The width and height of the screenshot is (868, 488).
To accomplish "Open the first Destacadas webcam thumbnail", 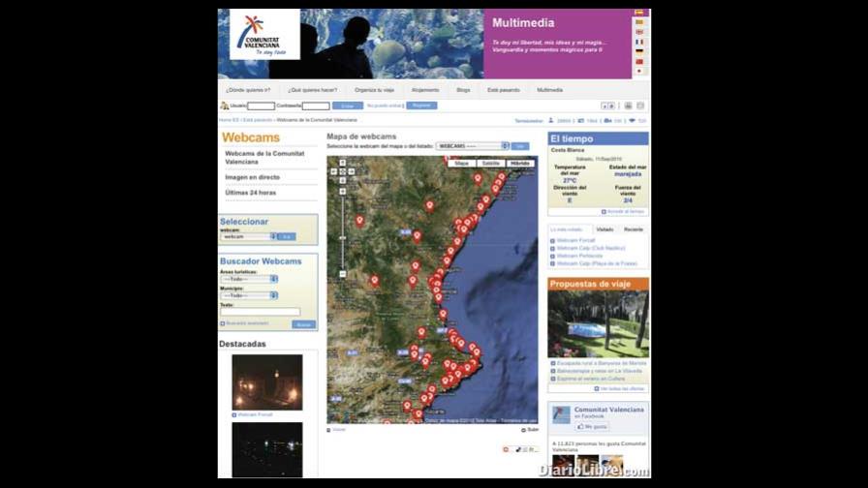I will (x=267, y=382).
